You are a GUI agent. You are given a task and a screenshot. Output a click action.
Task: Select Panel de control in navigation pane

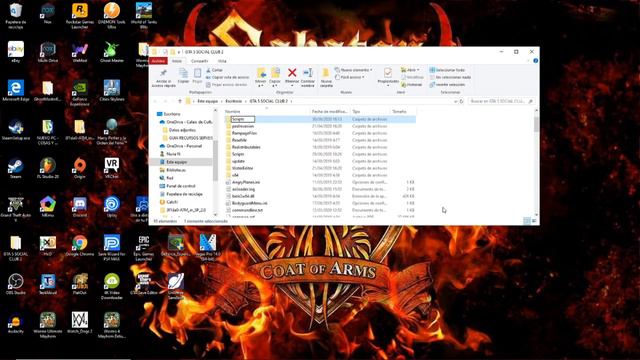coord(180,186)
